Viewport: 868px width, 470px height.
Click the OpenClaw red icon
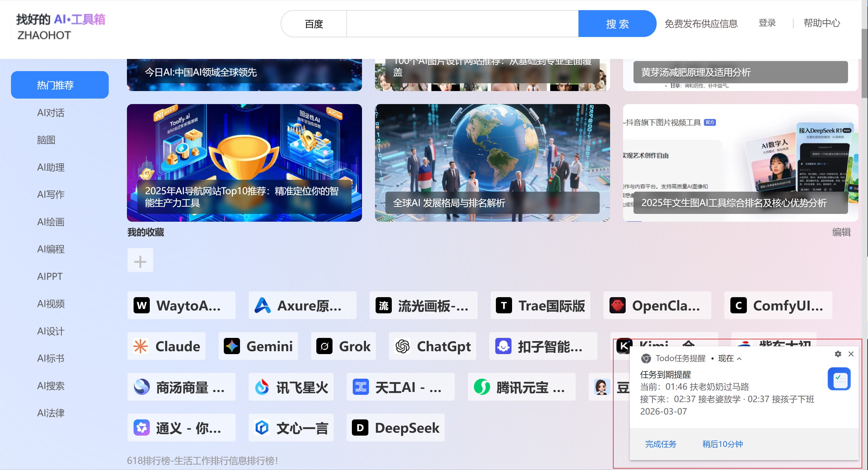click(617, 305)
